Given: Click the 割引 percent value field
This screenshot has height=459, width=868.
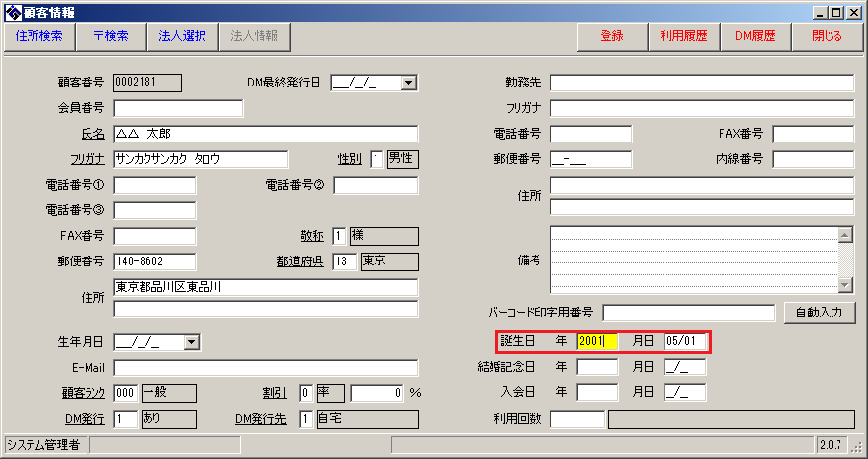Looking at the screenshot, I should (376, 393).
